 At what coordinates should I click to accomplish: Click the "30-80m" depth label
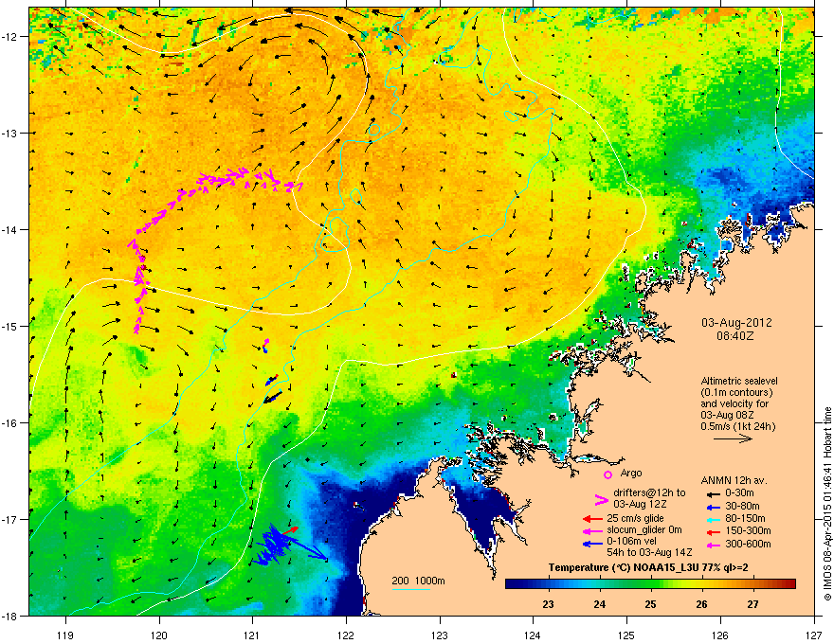click(x=742, y=507)
